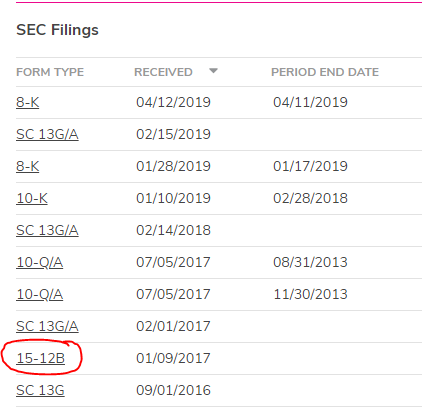Click the 04/12/2019 received date cell

pos(173,102)
